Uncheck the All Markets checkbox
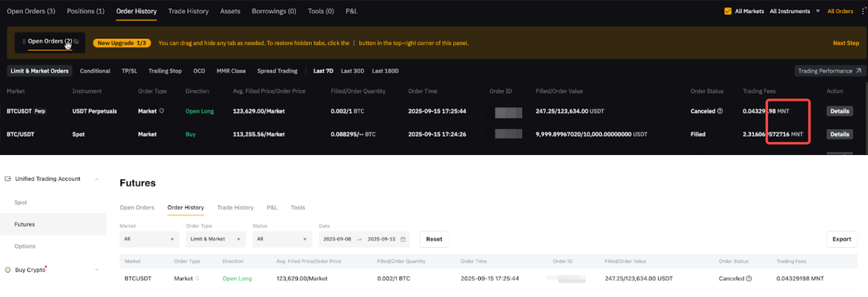 728,11
